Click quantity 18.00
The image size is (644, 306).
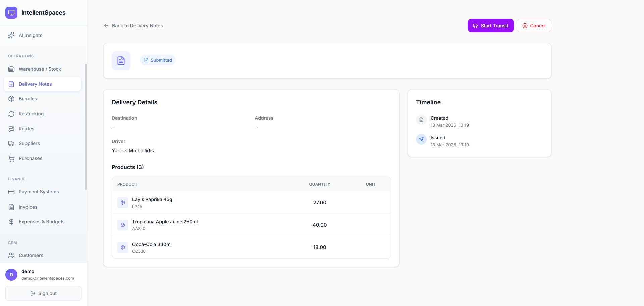(x=320, y=247)
